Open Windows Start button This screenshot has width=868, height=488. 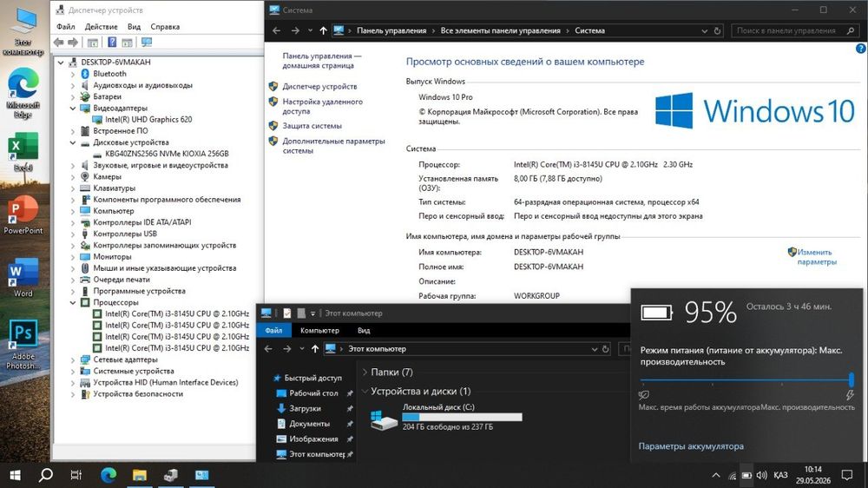point(16,475)
